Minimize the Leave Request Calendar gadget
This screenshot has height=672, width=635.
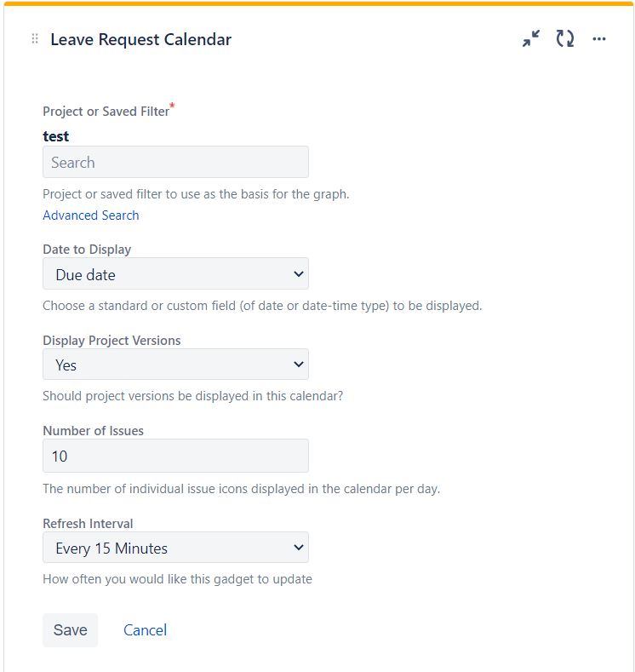[531, 38]
